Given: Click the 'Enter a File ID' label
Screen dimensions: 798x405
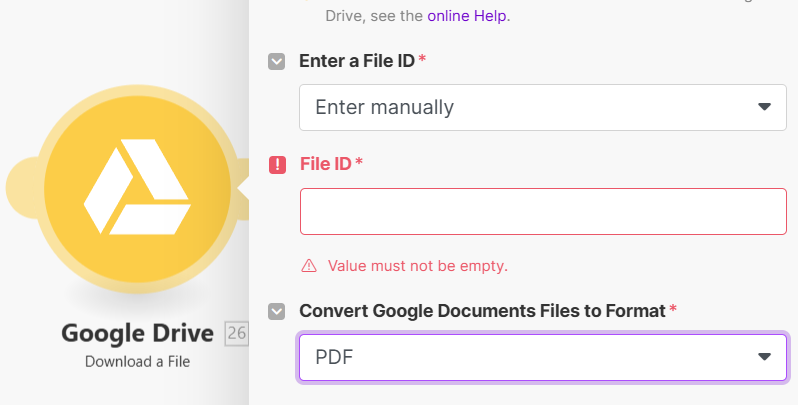Looking at the screenshot, I should (357, 61).
